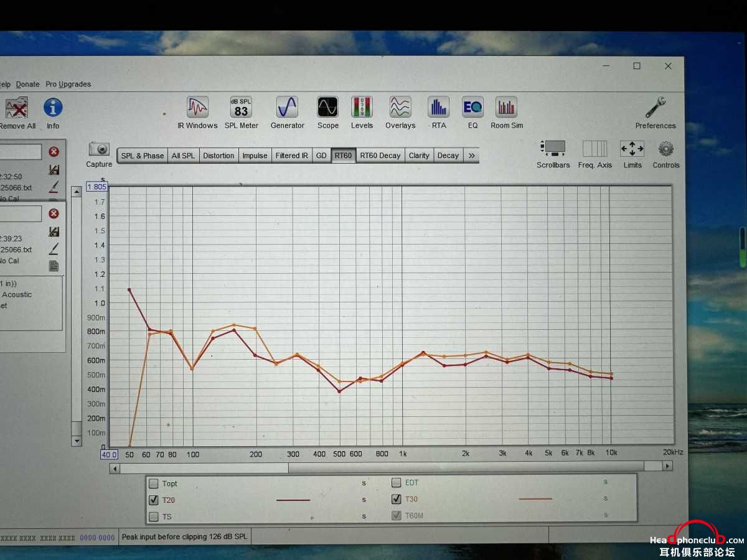Uncheck the T20 trace checkbox
The image size is (747, 560).
154,500
